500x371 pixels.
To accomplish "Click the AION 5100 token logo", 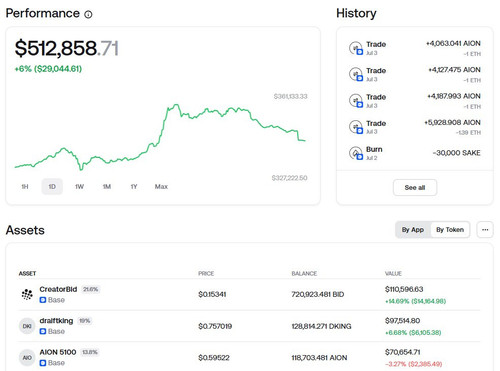I will (x=27, y=358).
